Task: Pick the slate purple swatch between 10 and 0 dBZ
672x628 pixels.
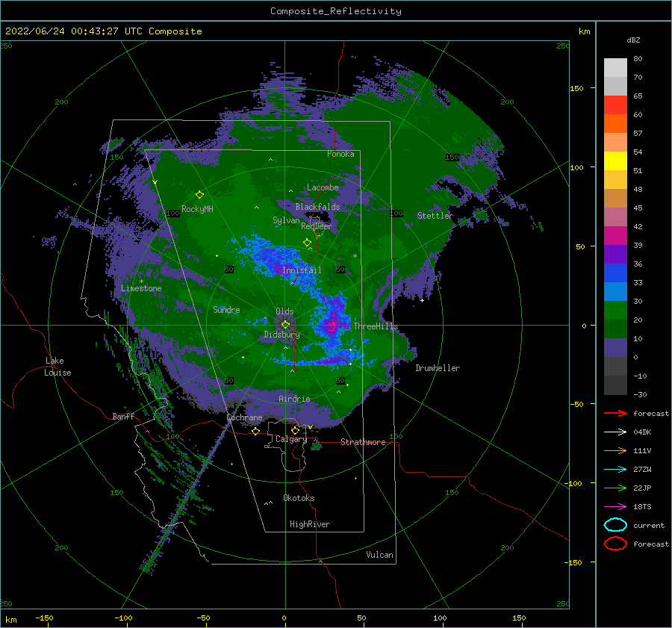Action: pos(615,348)
